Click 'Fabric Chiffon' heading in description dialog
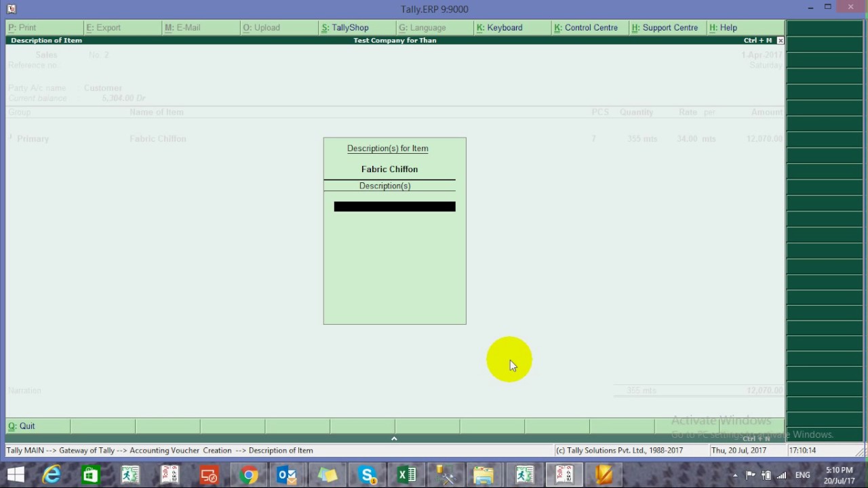 pos(389,169)
